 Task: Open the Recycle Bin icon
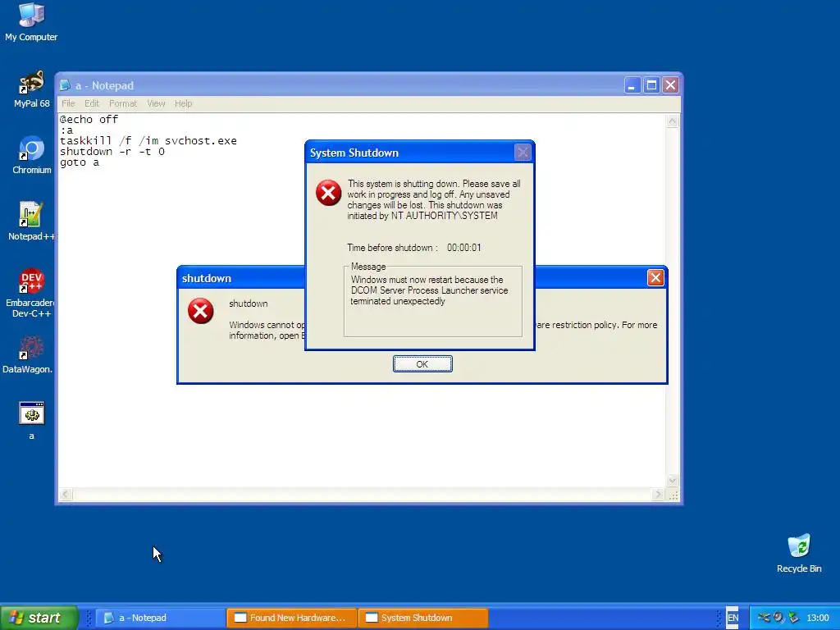point(799,554)
